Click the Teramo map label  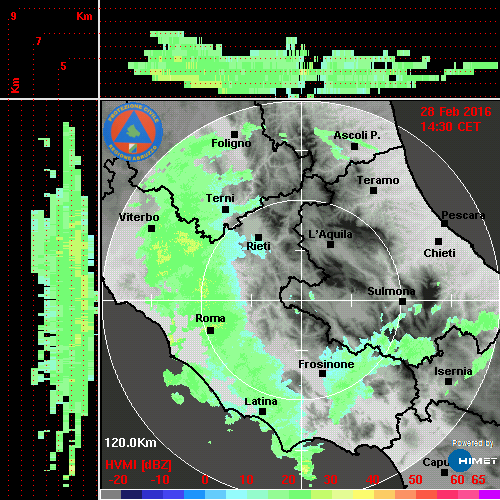378,180
